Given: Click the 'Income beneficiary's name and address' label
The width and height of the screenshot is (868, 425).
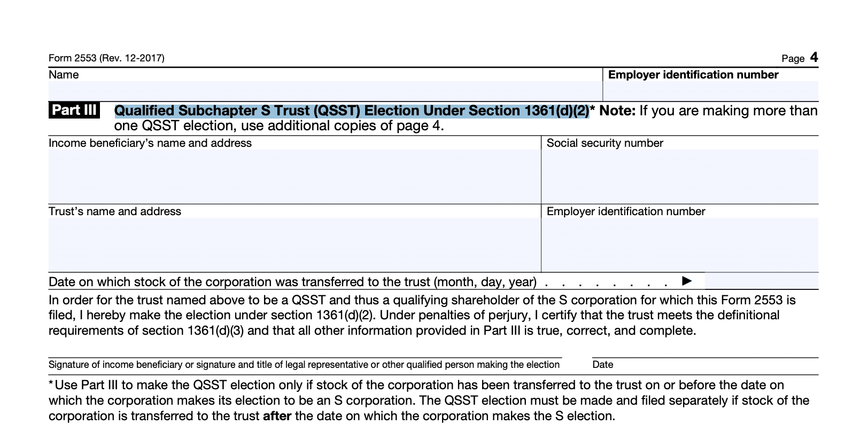Looking at the screenshot, I should click(x=150, y=143).
